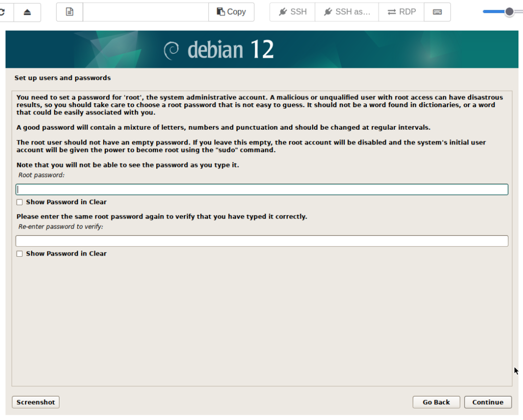
Task: Enable Show Password in Clear for root password
Action: tap(19, 202)
